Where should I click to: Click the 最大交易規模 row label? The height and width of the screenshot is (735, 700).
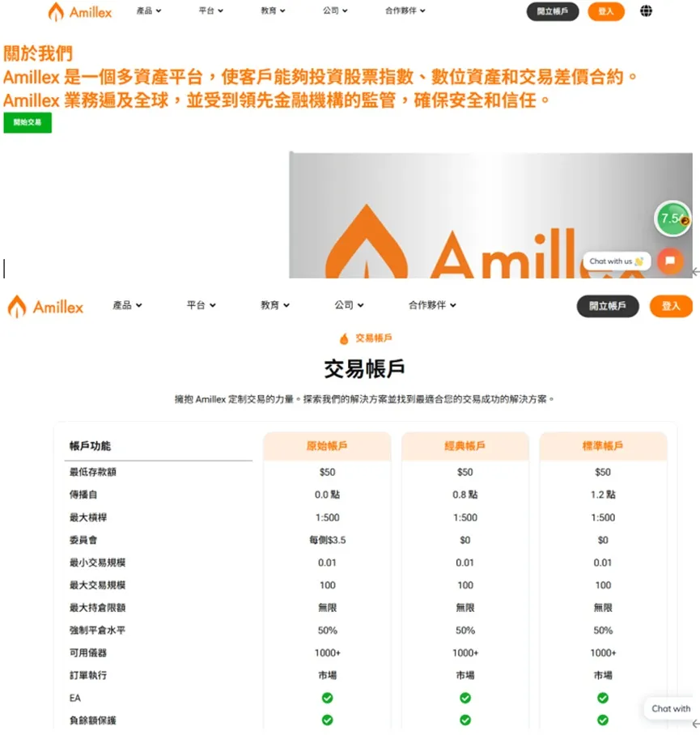point(97,585)
